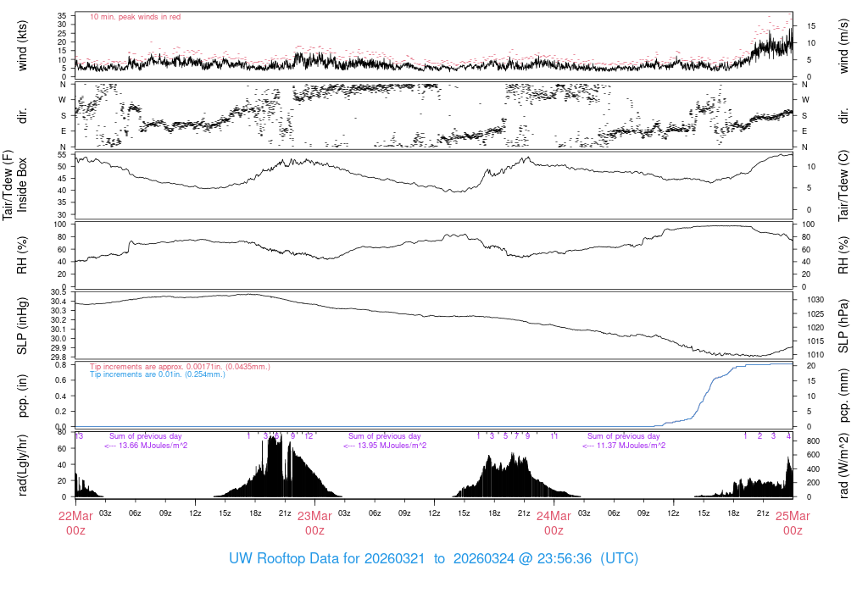Viewport: 868px width, 593px height.
Task: Click the 'rad (W/m^2)' axis label
Action: [x=843, y=465]
